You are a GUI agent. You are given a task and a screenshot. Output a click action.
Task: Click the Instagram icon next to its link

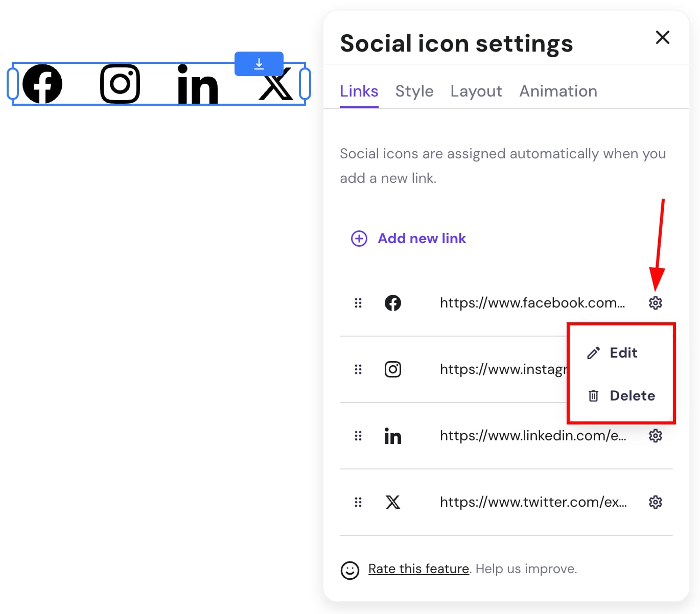pyautogui.click(x=393, y=369)
